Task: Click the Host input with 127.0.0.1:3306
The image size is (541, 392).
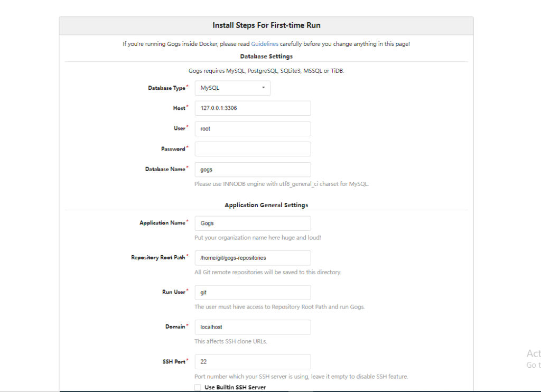Action: (253, 108)
